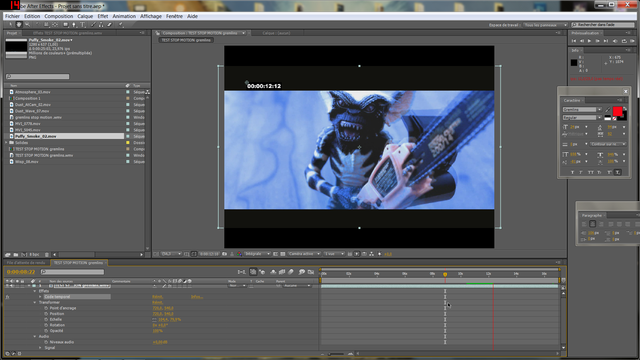Toggle video visibility of the gremlins layer
Image resolution: width=640 pixels, height=360 pixels.
(7, 285)
